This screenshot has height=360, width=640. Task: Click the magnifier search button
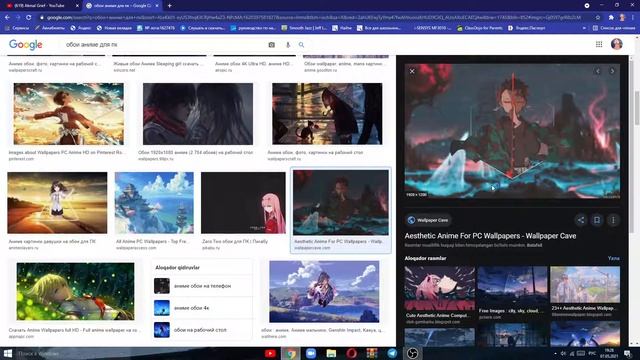[x=301, y=44]
